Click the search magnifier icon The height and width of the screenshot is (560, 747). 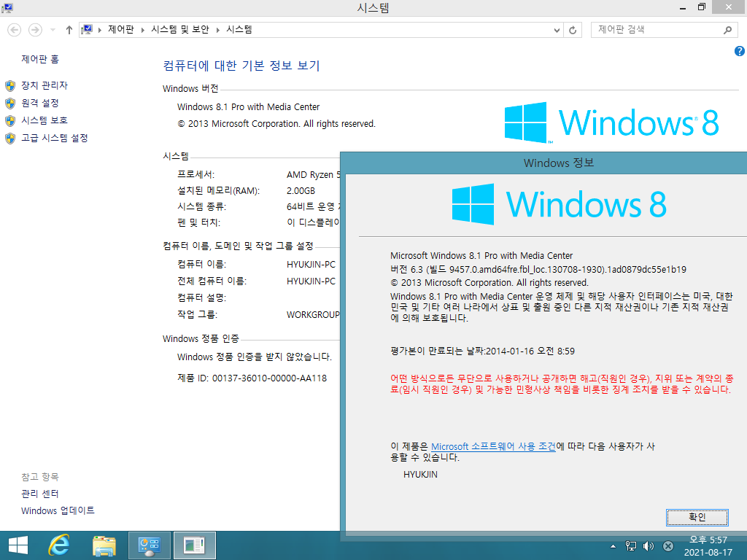pyautogui.click(x=727, y=30)
